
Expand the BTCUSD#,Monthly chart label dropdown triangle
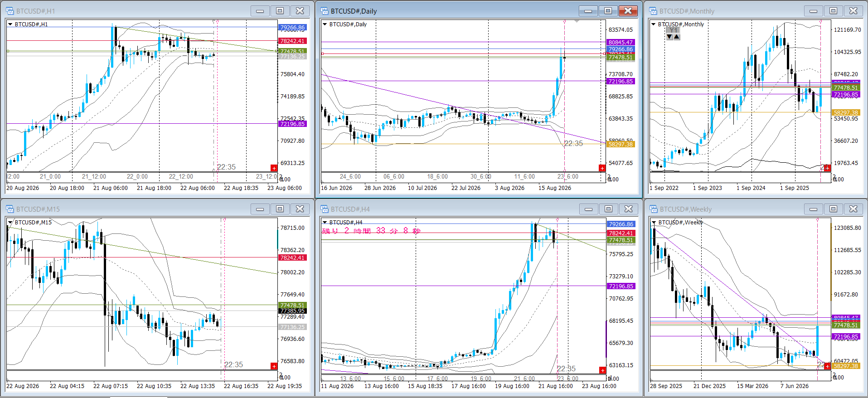[653, 24]
